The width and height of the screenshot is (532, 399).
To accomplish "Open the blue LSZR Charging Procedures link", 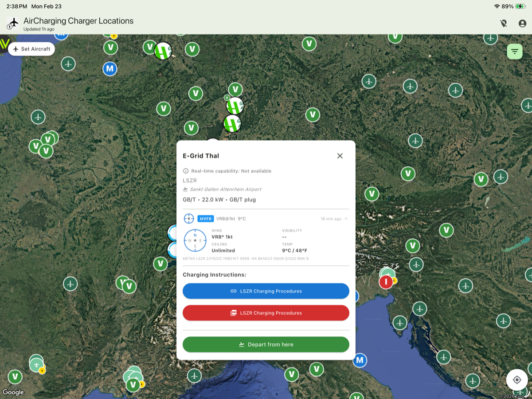I will [x=266, y=291].
